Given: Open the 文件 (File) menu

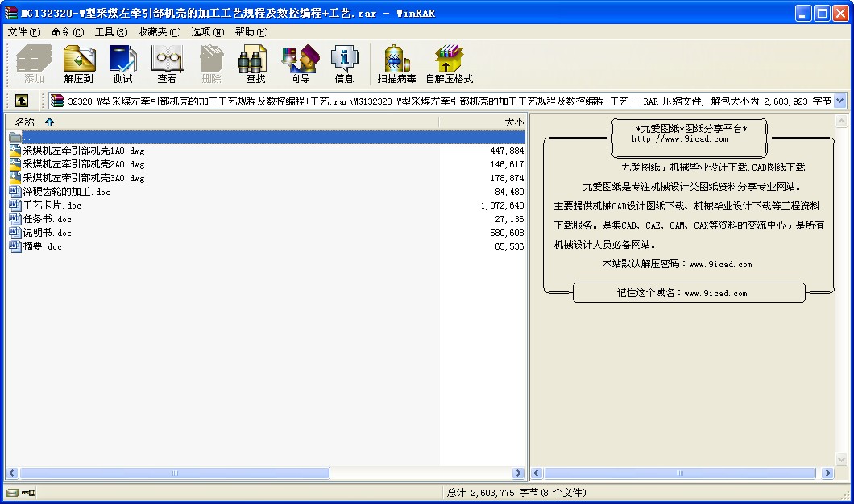Looking at the screenshot, I should 23,32.
